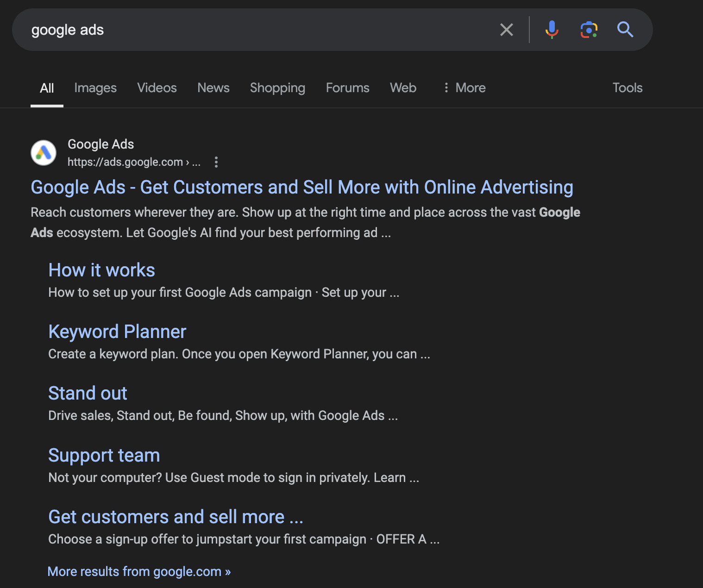The image size is (703, 588).
Task: Open the main Google Ads result headline
Action: (x=302, y=188)
